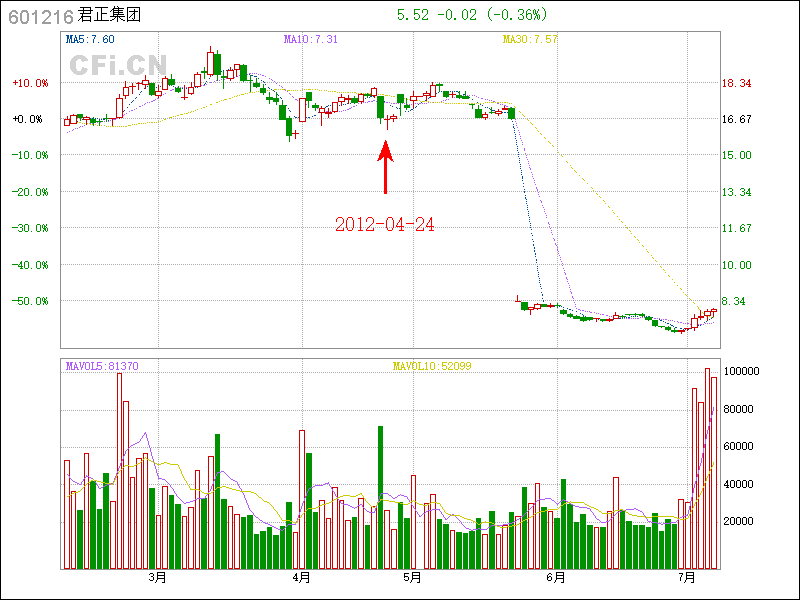Viewport: 800px width, 600px height.
Task: Click the -40.0% axis label
Action: pyautogui.click(x=31, y=265)
